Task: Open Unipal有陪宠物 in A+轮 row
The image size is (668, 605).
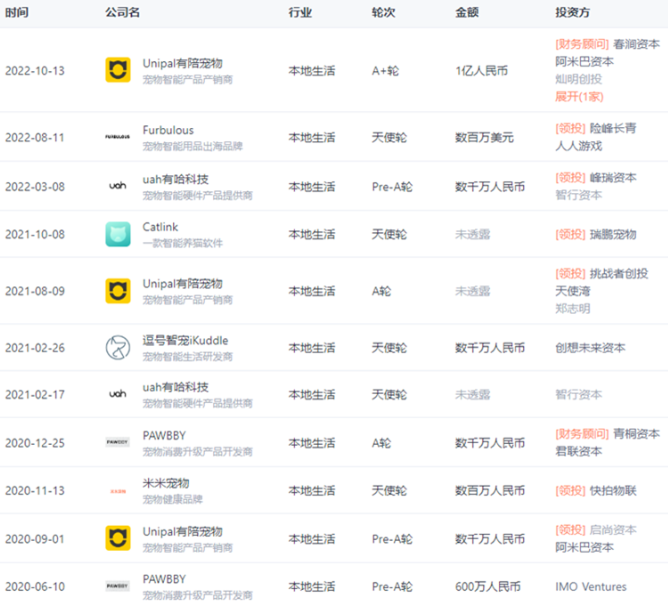Action: (182, 63)
